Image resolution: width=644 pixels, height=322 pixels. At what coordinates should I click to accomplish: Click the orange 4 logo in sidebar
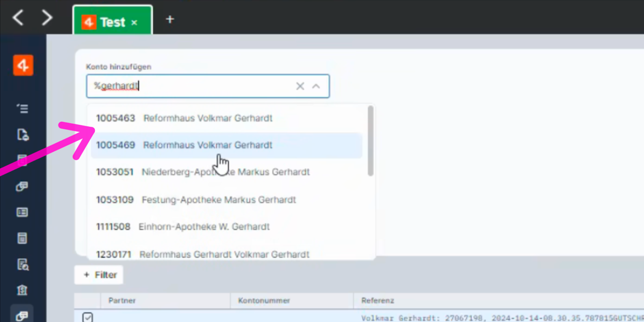[x=23, y=65]
